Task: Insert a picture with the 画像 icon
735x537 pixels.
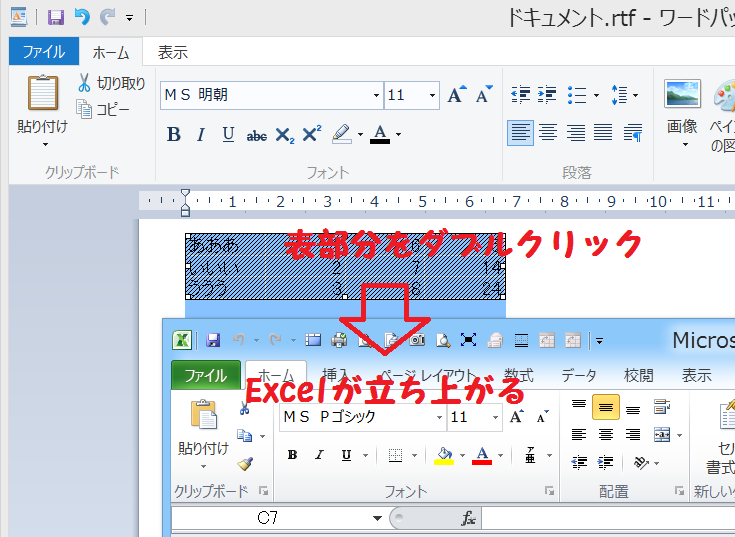Action: click(x=682, y=97)
